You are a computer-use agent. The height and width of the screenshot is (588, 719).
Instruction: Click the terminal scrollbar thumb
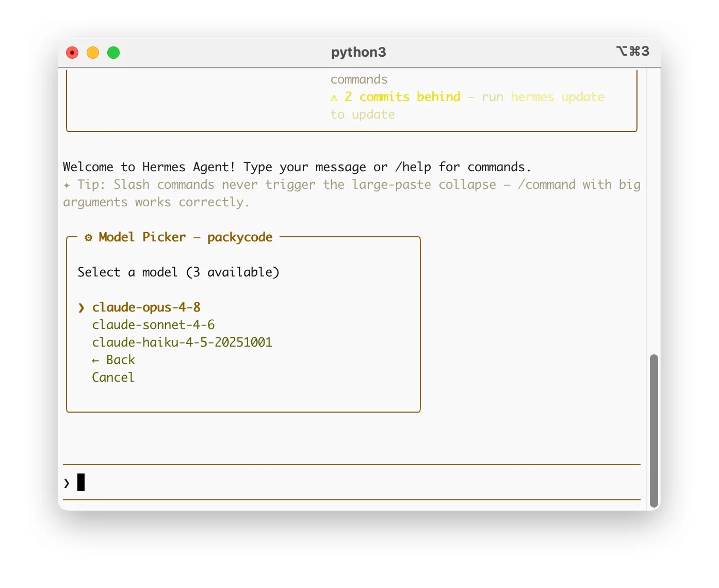[654, 431]
